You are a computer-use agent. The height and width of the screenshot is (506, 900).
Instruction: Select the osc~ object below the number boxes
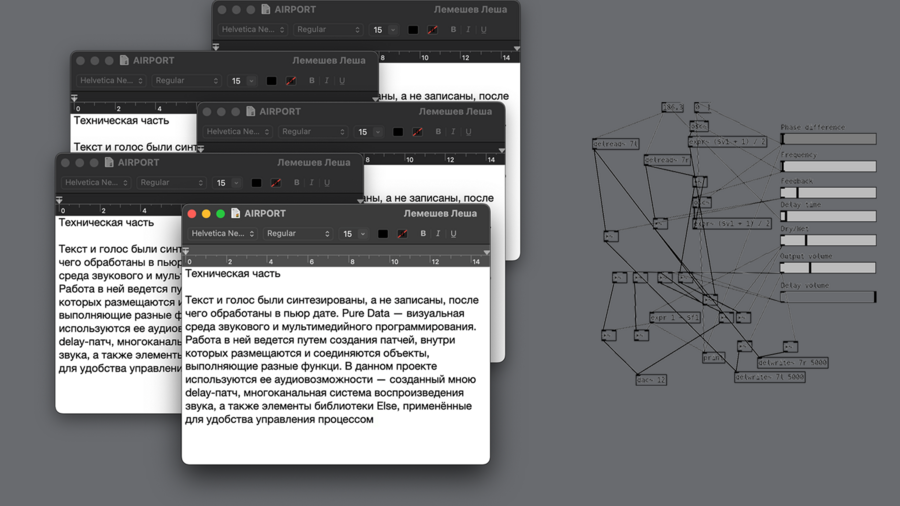[699, 126]
